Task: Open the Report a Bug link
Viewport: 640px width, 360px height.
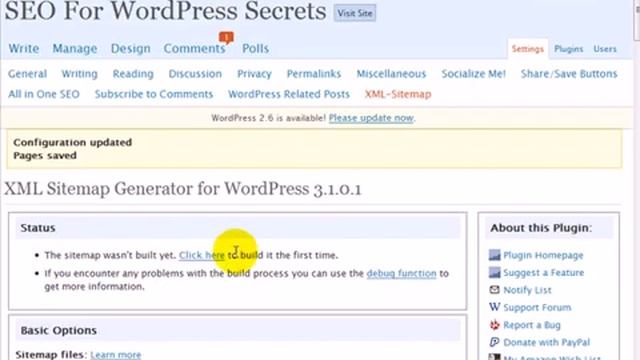Action: tap(532, 325)
